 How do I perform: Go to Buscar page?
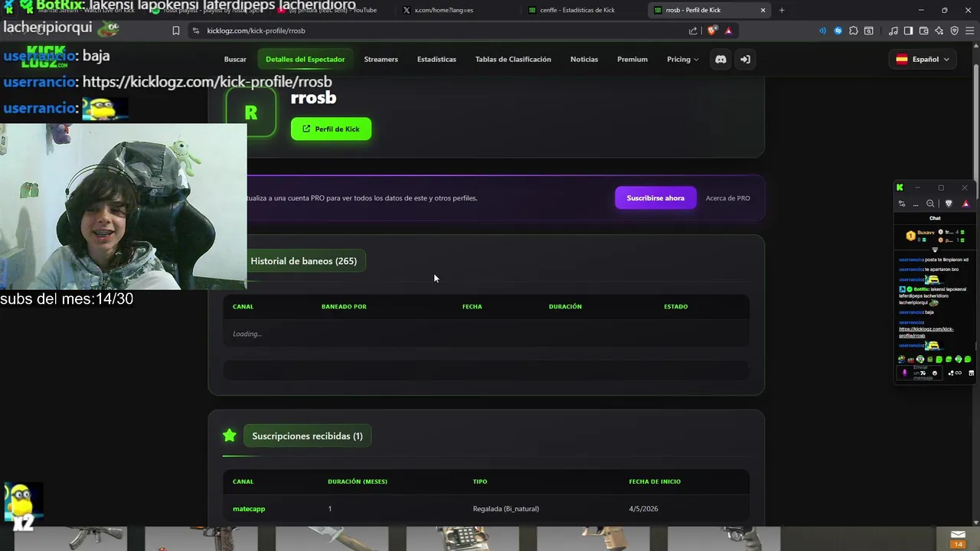[235, 59]
